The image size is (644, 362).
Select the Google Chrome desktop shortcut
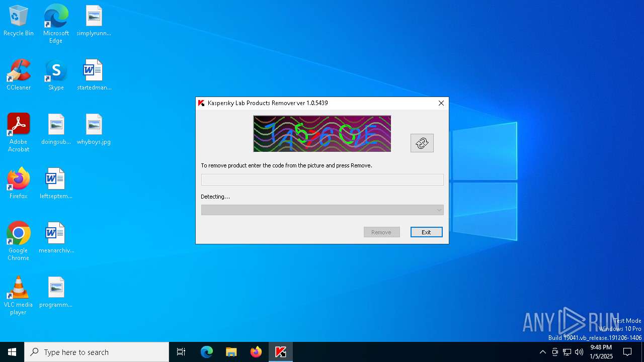(x=19, y=241)
